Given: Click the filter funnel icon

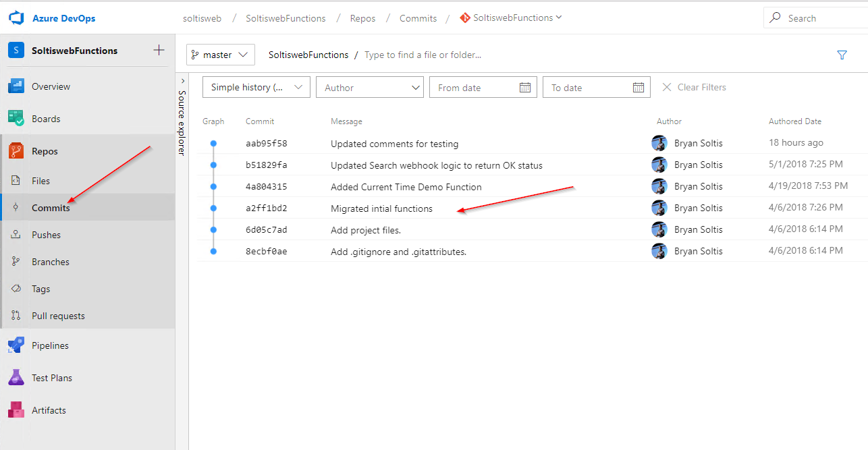Looking at the screenshot, I should pyautogui.click(x=842, y=55).
